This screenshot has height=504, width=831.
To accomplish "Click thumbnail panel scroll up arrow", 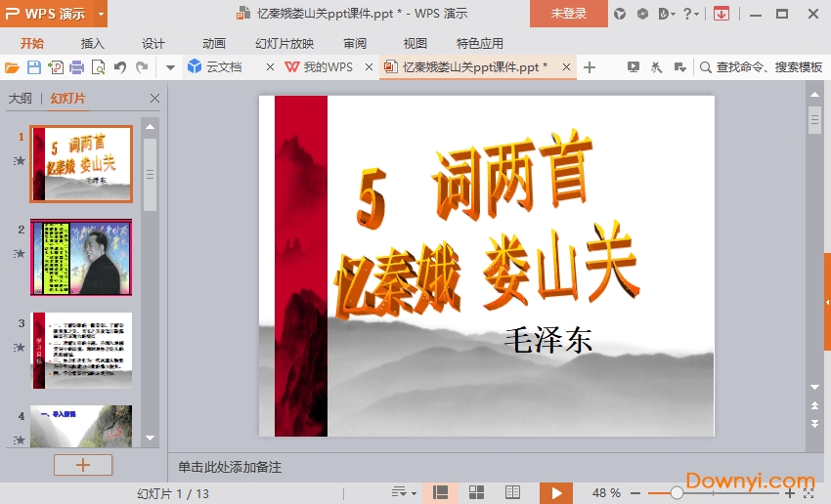I will pos(150,127).
